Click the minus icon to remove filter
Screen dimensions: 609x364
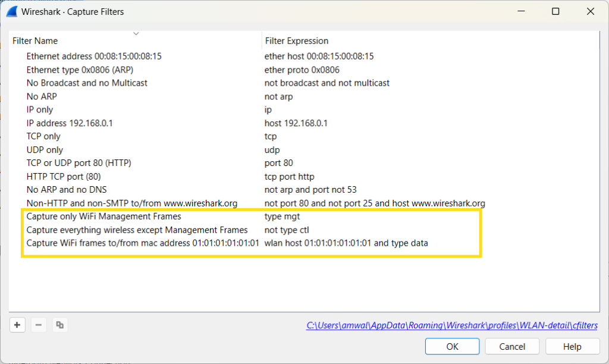38,325
